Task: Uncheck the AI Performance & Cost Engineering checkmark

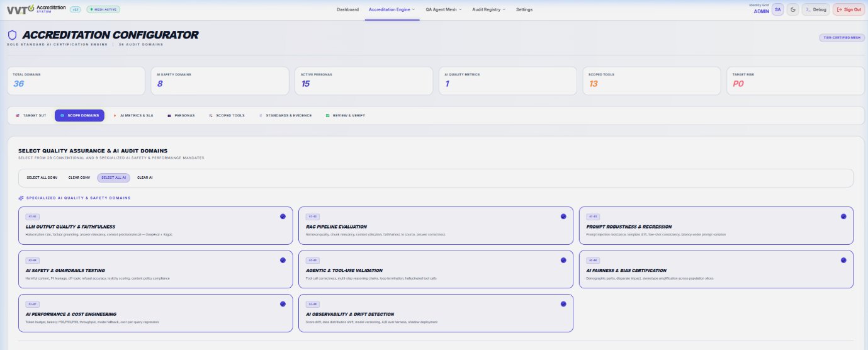Action: coord(283,303)
